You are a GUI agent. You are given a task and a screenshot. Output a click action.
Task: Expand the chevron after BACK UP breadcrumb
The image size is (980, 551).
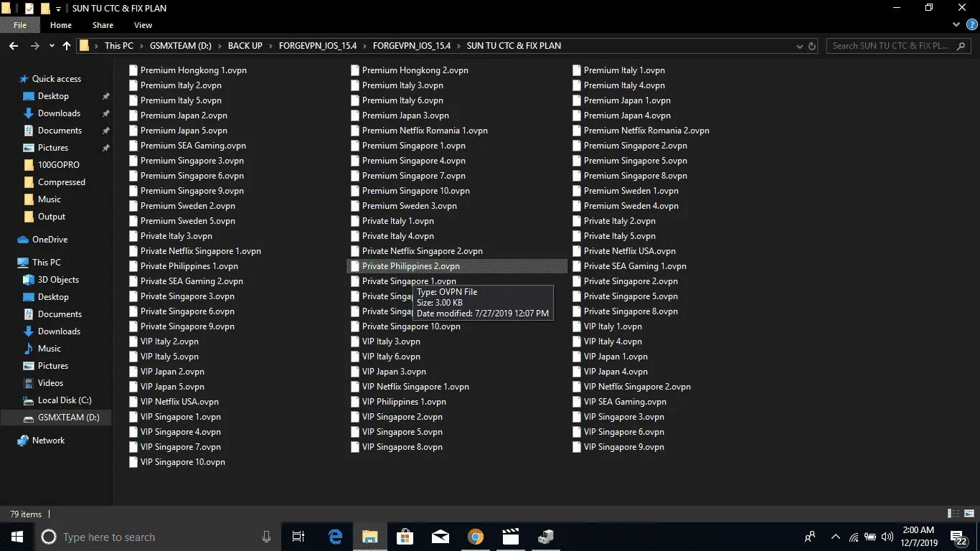coord(272,46)
